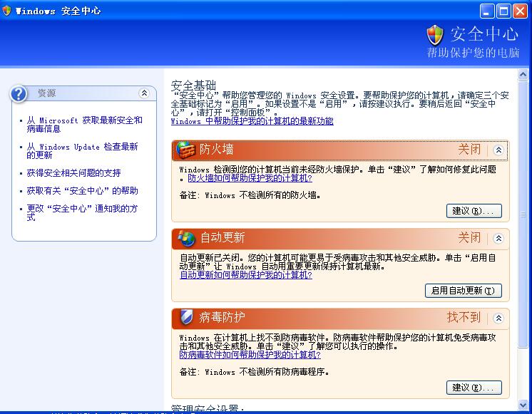Open link 获取有关“安全中心”的帮助
Screen dimensions: 532x414
83,190
